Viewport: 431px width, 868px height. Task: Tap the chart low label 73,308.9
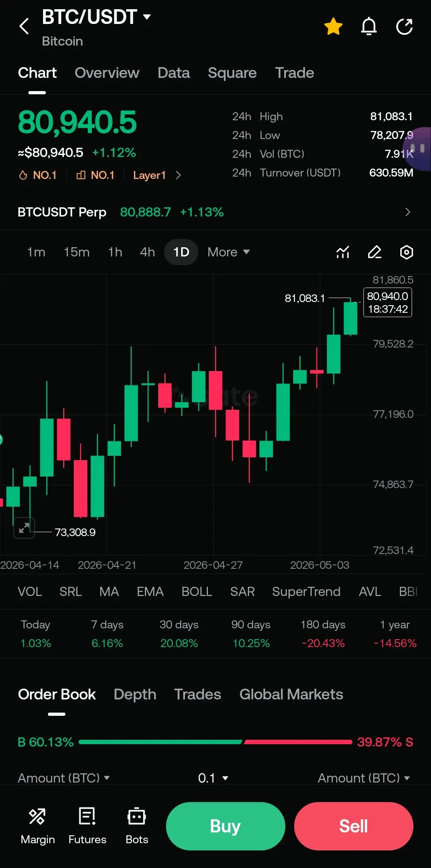pos(75,532)
